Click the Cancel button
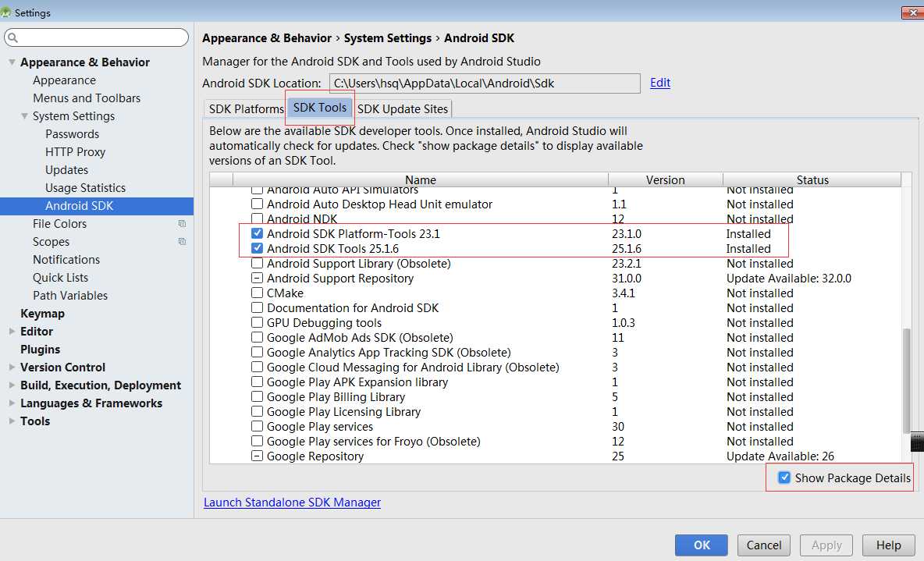The image size is (924, 561). click(x=764, y=545)
